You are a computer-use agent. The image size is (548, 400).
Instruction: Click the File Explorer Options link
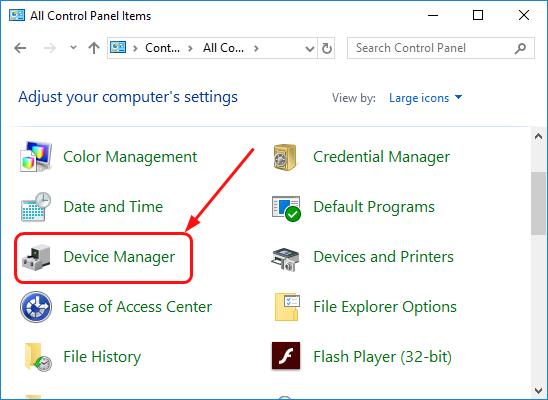pos(385,307)
